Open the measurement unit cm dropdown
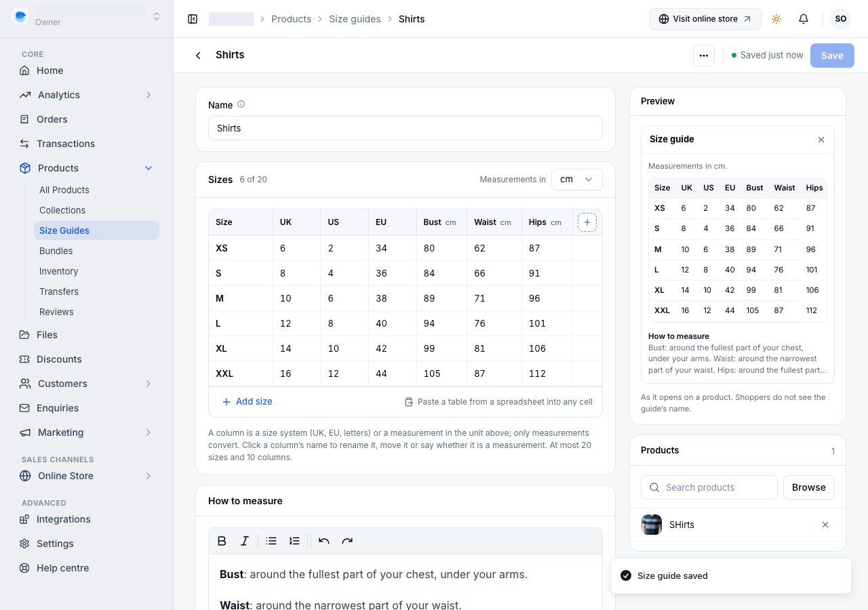 tap(577, 180)
